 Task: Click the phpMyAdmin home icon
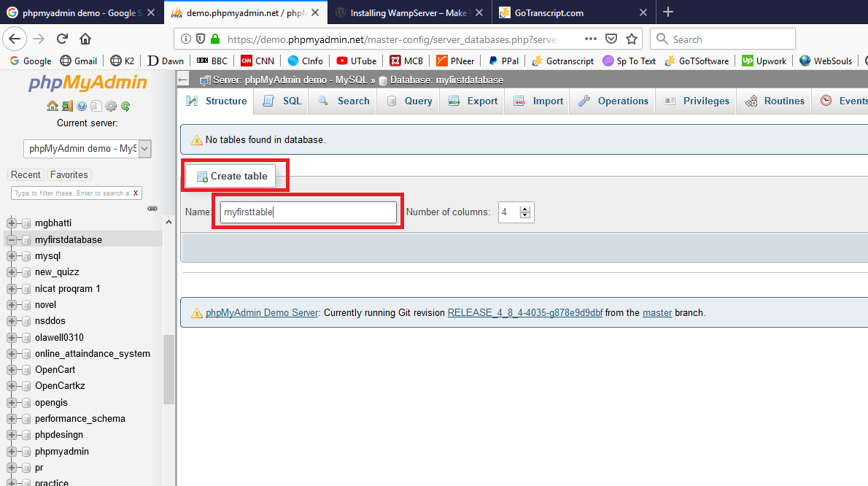pos(53,107)
